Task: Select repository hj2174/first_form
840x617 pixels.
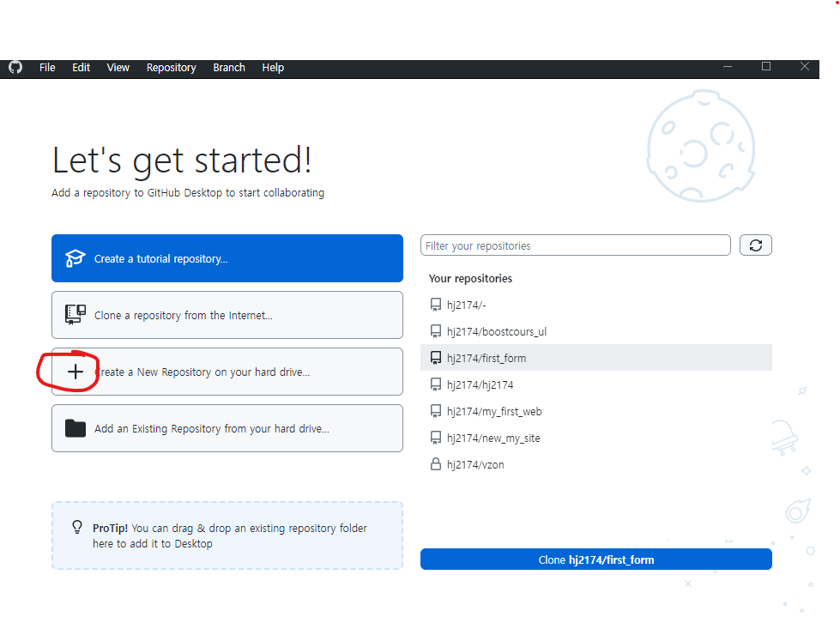Action: (x=596, y=358)
